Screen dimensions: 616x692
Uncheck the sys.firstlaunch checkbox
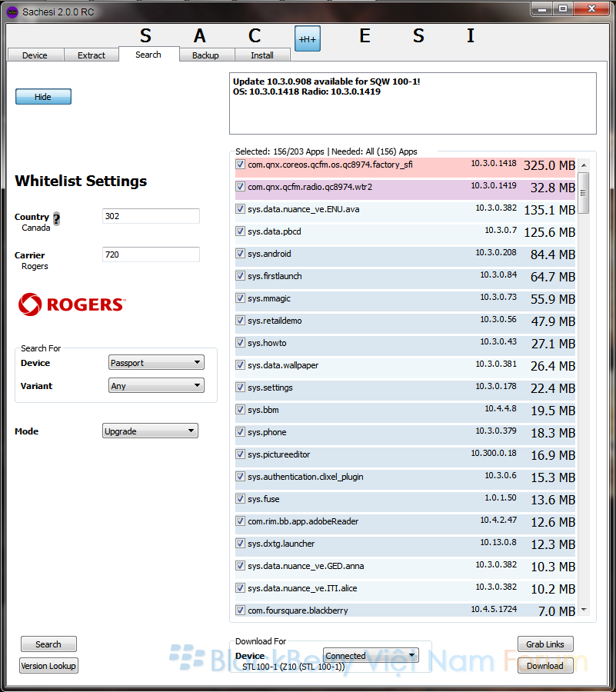click(x=240, y=276)
